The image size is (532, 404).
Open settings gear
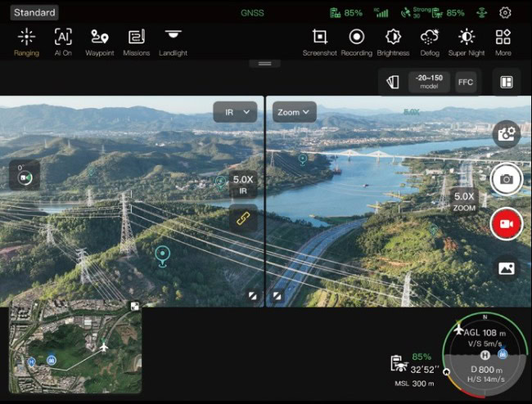pos(505,13)
